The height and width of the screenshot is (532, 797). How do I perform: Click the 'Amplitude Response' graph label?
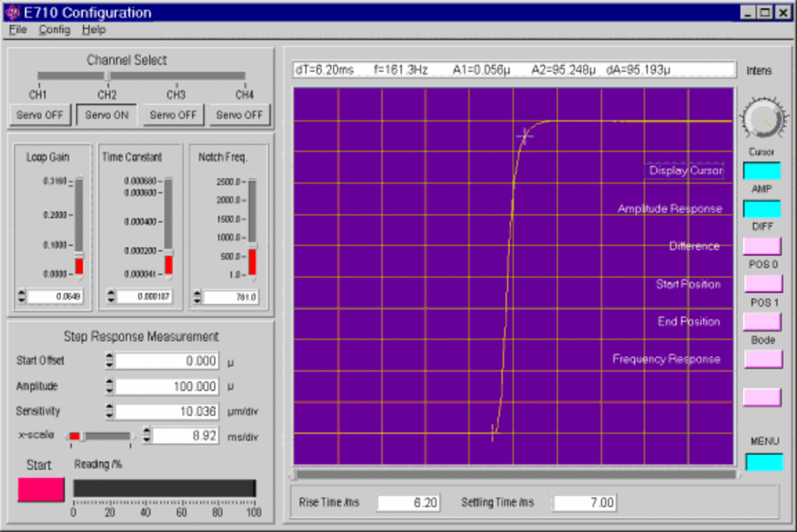tap(669, 209)
